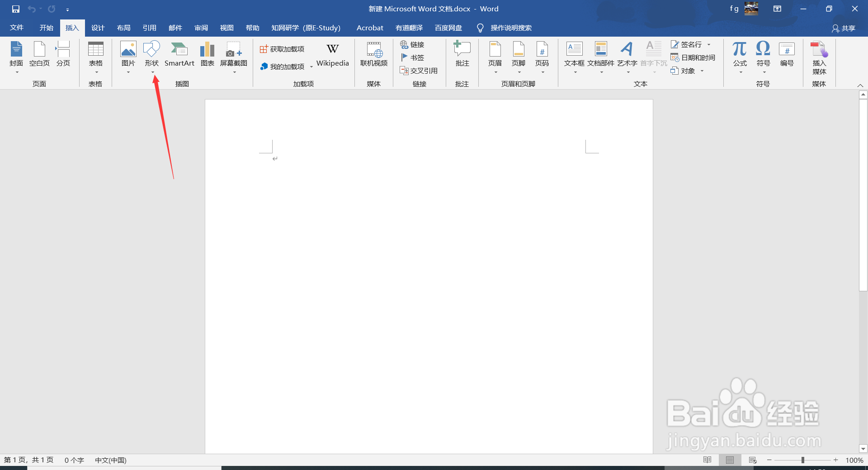868x470 pixels.
Task: Click Insert Media (插入媒体) icon
Action: tap(819, 58)
